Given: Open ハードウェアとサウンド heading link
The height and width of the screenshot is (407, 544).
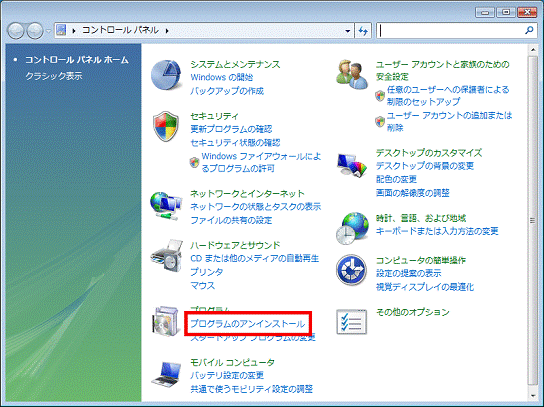Looking at the screenshot, I should point(235,245).
